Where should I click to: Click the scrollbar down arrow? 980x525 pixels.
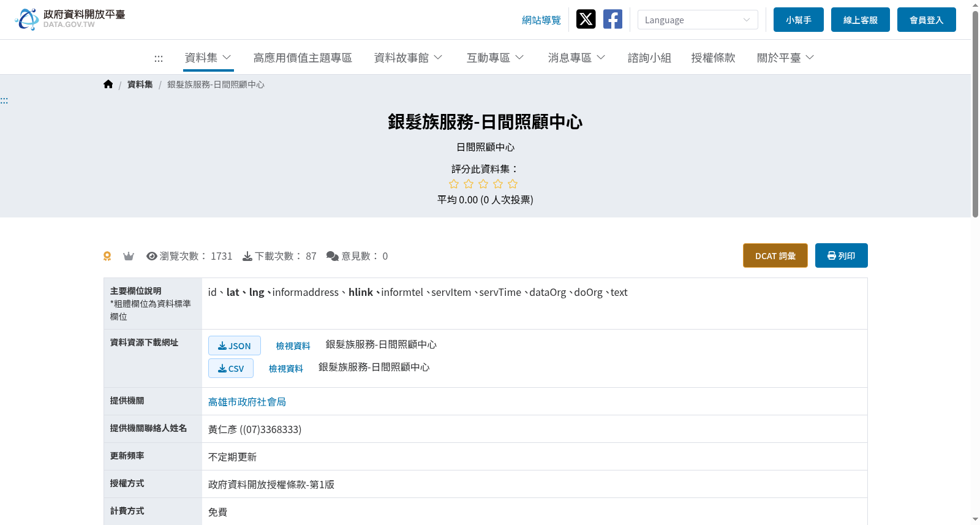pos(975,519)
